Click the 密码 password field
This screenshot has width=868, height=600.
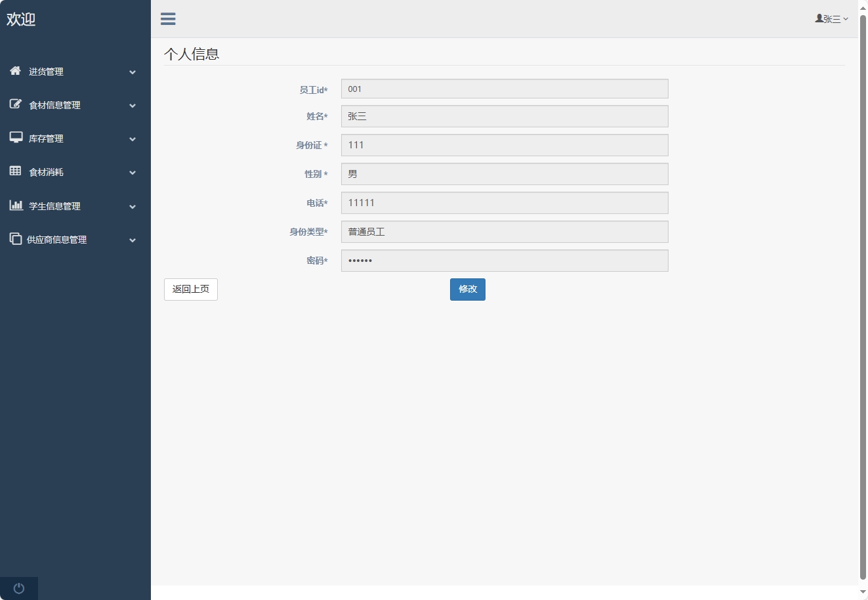click(x=505, y=261)
